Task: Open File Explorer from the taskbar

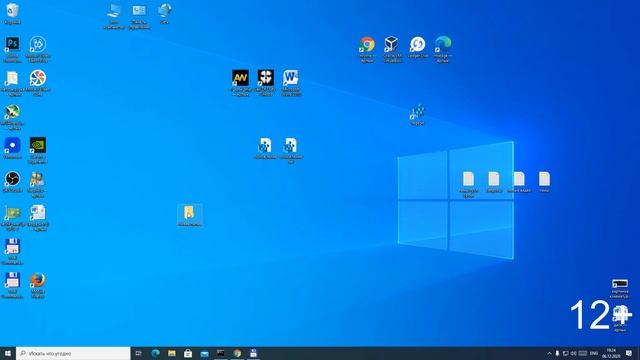Action: click(x=172, y=353)
